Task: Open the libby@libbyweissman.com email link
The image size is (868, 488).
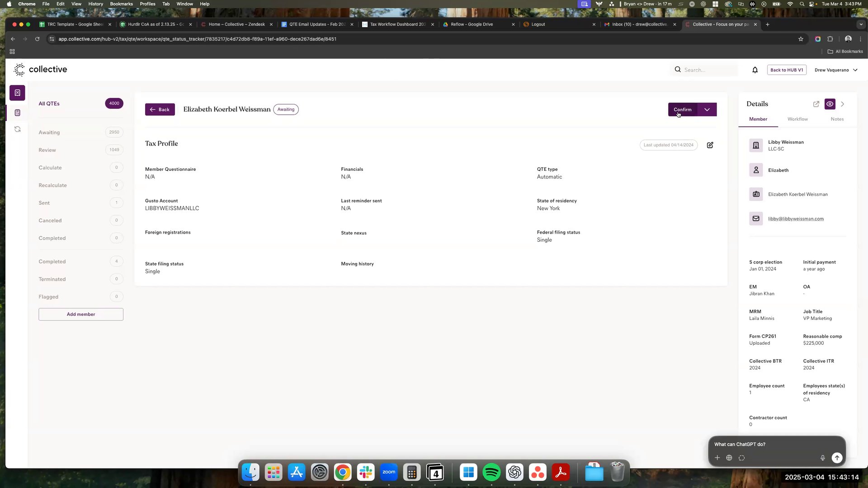Action: tap(796, 219)
